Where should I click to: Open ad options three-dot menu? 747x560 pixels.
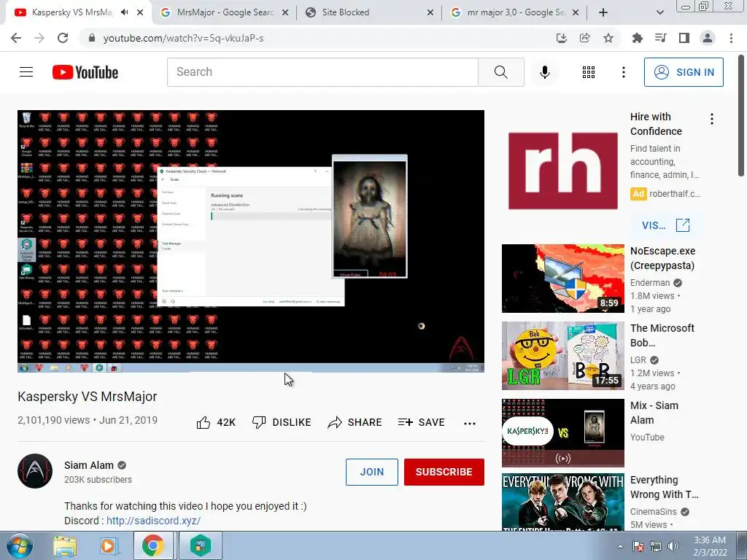tap(712, 119)
